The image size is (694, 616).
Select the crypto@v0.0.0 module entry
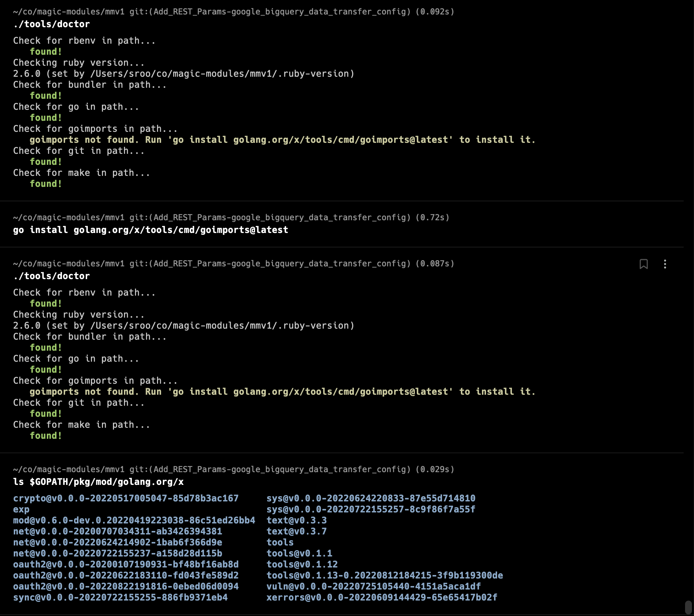126,498
